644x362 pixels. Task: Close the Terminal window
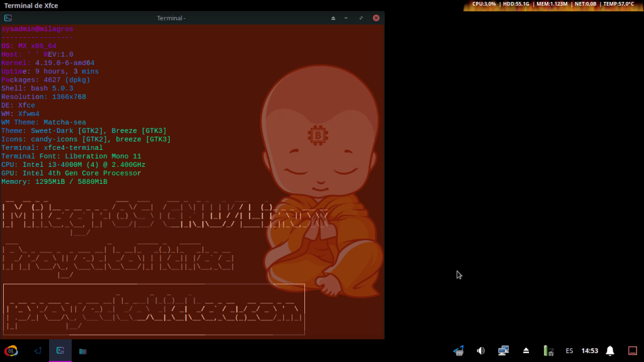click(x=375, y=18)
